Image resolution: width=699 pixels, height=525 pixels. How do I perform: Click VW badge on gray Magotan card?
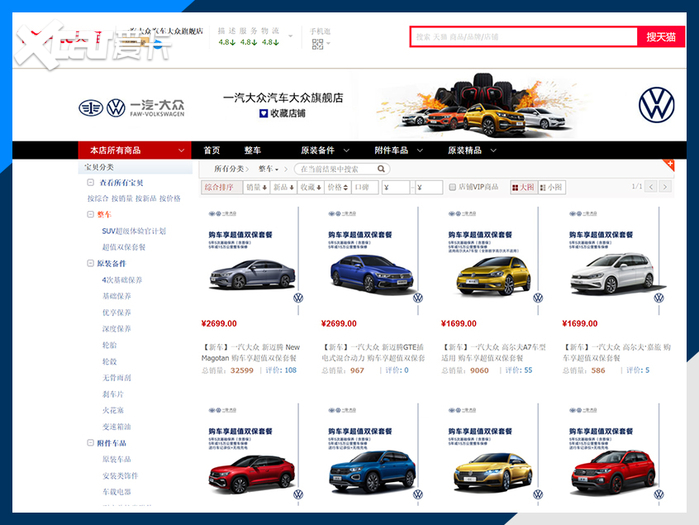298,298
